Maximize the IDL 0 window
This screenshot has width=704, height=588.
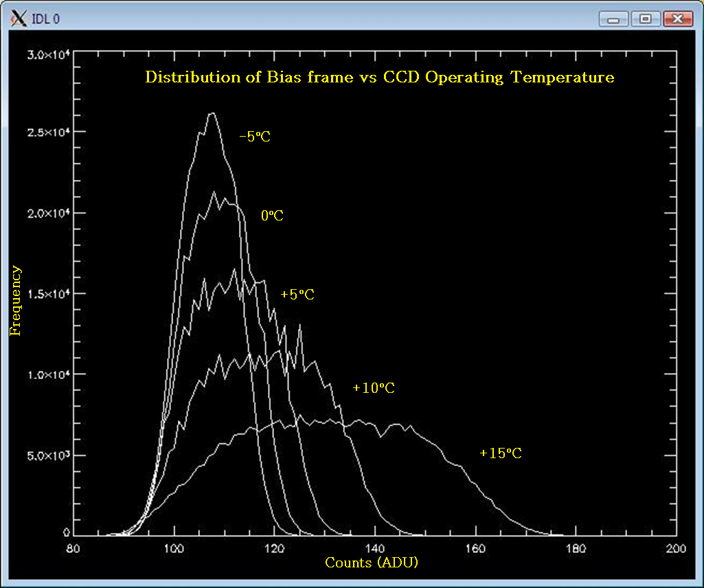645,19
